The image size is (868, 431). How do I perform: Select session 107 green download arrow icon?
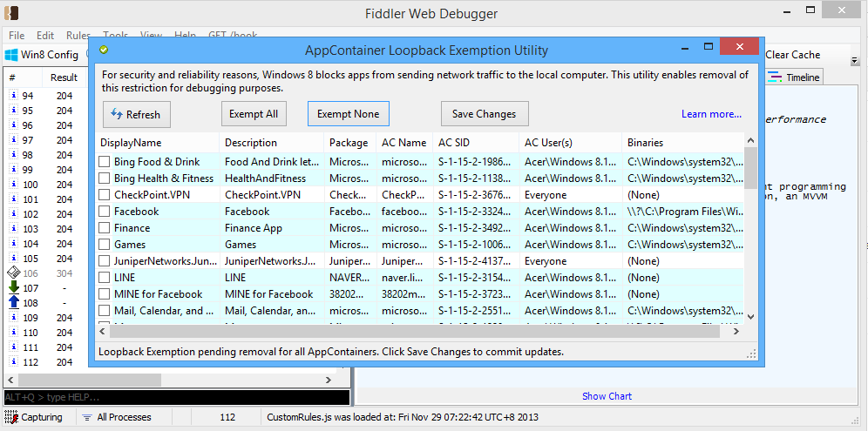[14, 287]
